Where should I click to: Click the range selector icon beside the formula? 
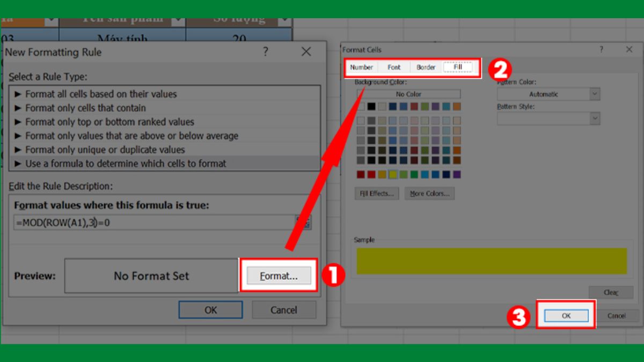(x=304, y=221)
